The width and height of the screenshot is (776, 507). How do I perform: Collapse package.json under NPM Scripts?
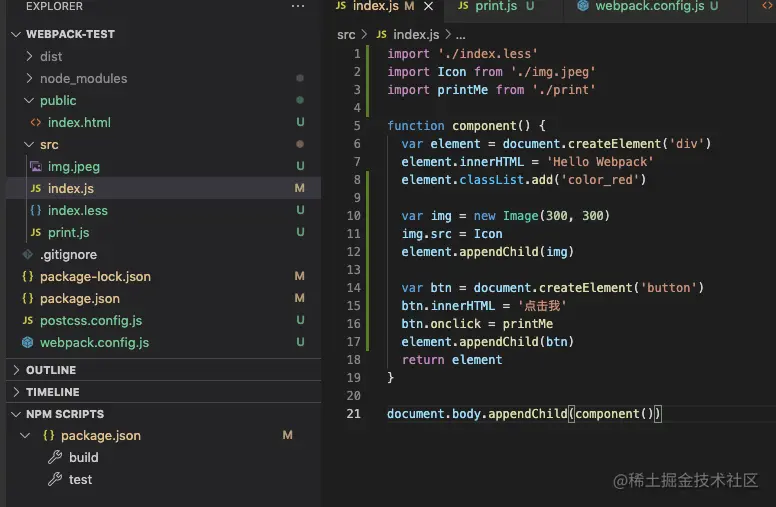click(x=25, y=436)
